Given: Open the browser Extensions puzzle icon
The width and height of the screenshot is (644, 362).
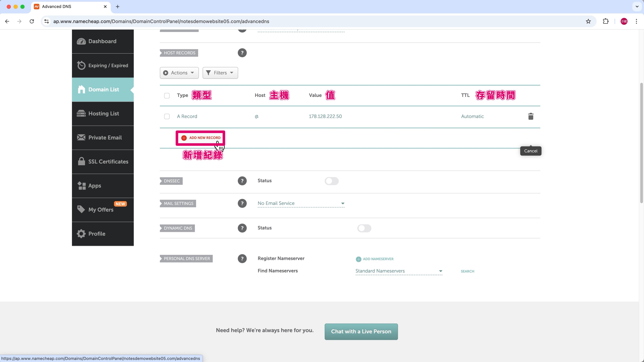Looking at the screenshot, I should click(x=605, y=21).
